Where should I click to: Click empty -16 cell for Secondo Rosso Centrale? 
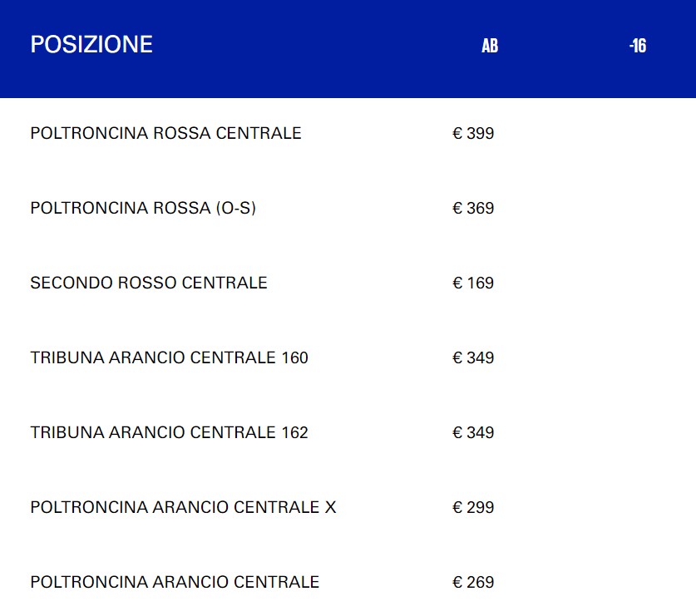(x=638, y=283)
